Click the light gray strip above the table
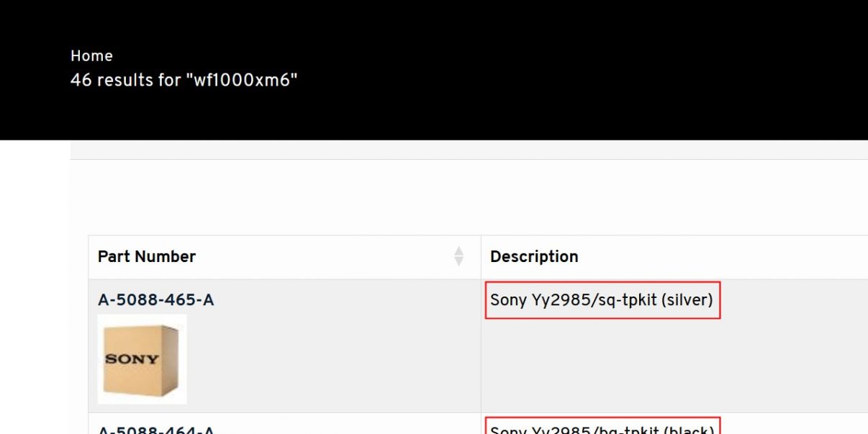Viewport: 868px width, 434px height. [x=468, y=150]
